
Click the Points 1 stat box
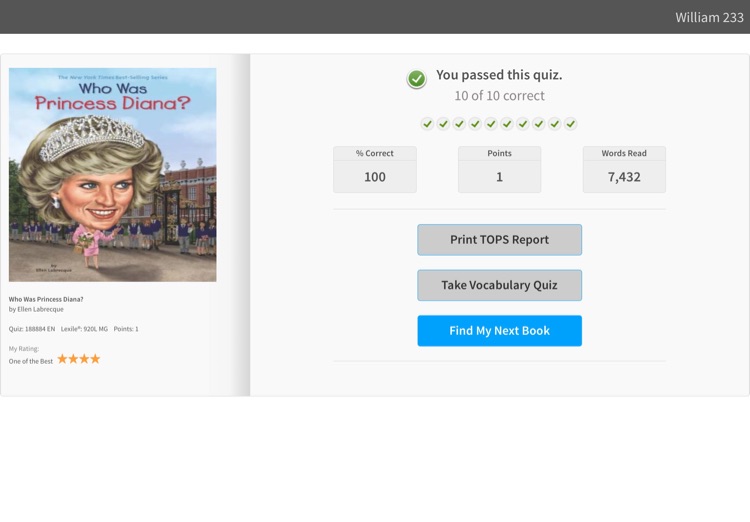tap(499, 169)
